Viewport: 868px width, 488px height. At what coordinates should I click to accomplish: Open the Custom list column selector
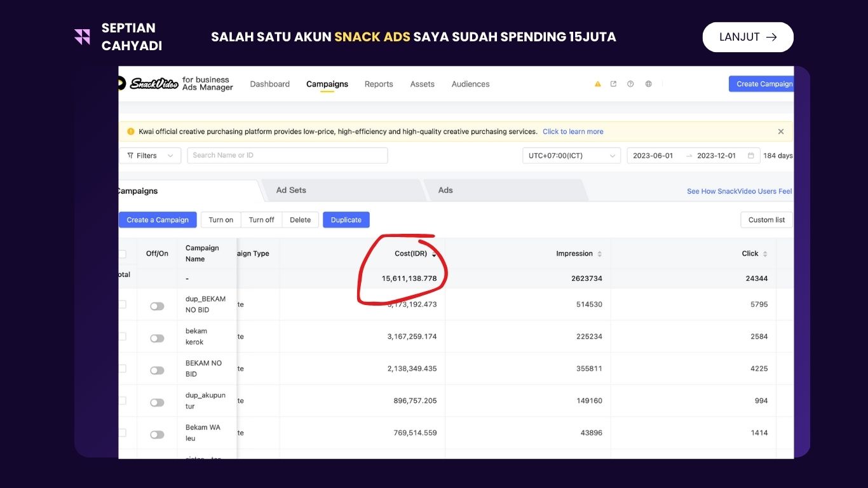766,220
